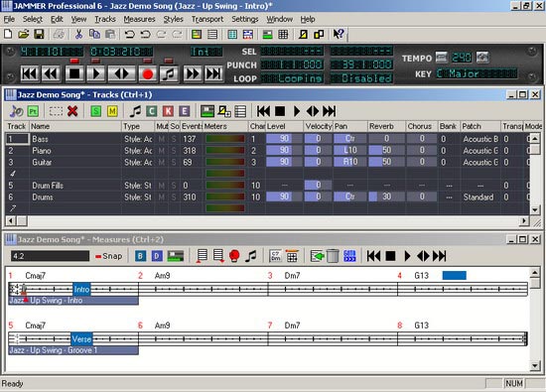
Task: Toggle the Snap option in Measures window
Action: click(x=108, y=256)
